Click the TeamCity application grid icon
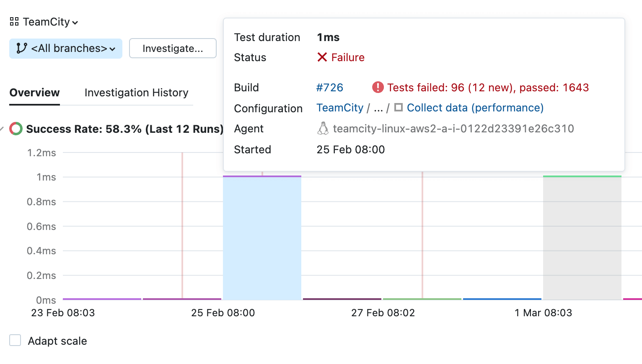Image resolution: width=642 pixels, height=364 pixels. (x=14, y=21)
